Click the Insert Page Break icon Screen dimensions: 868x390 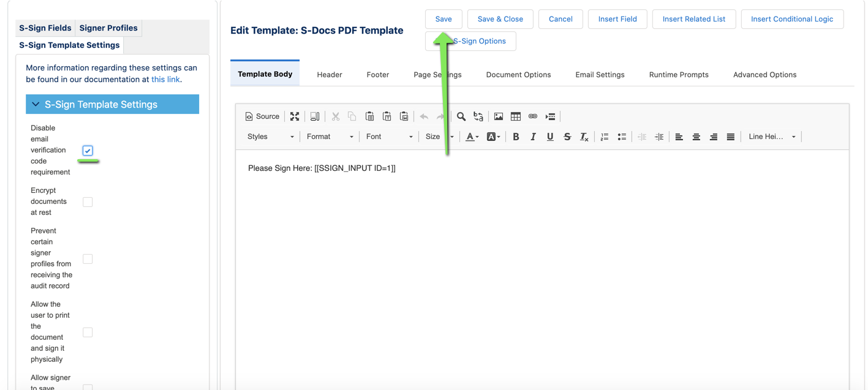point(550,116)
